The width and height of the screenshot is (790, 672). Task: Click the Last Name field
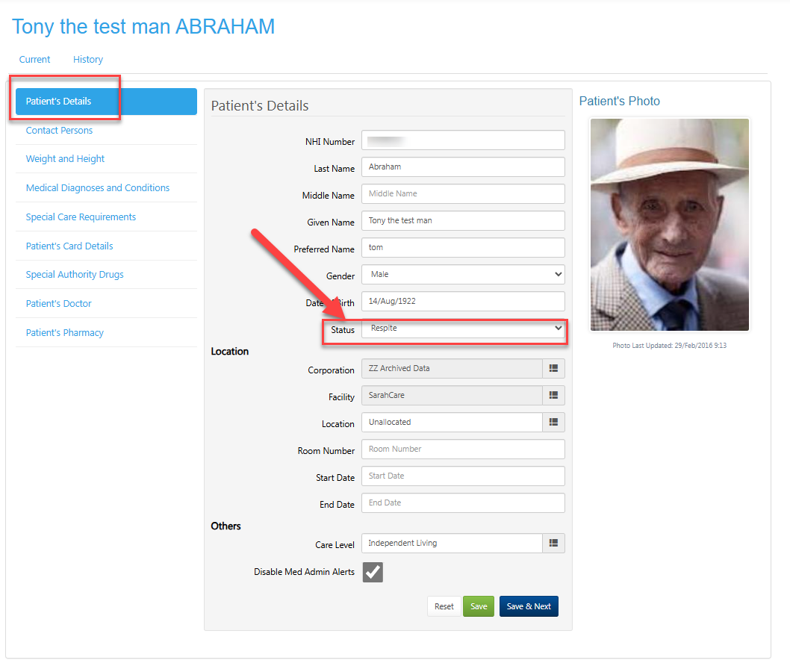[463, 167]
